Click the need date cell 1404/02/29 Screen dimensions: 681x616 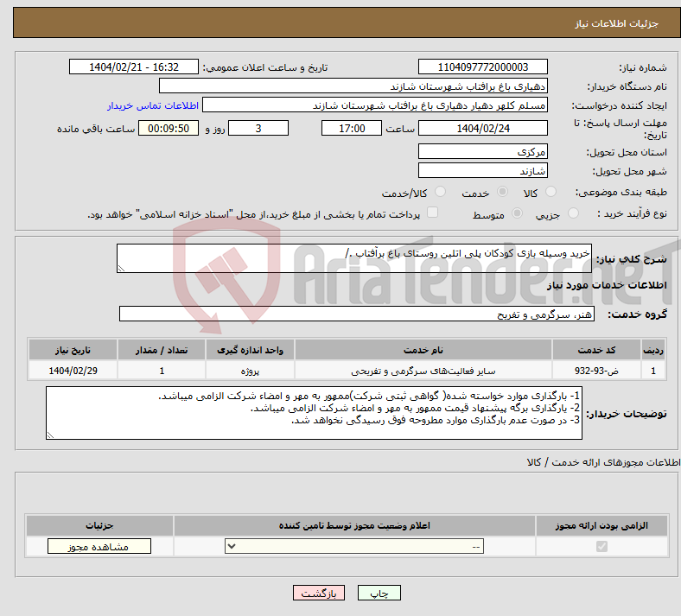click(73, 371)
